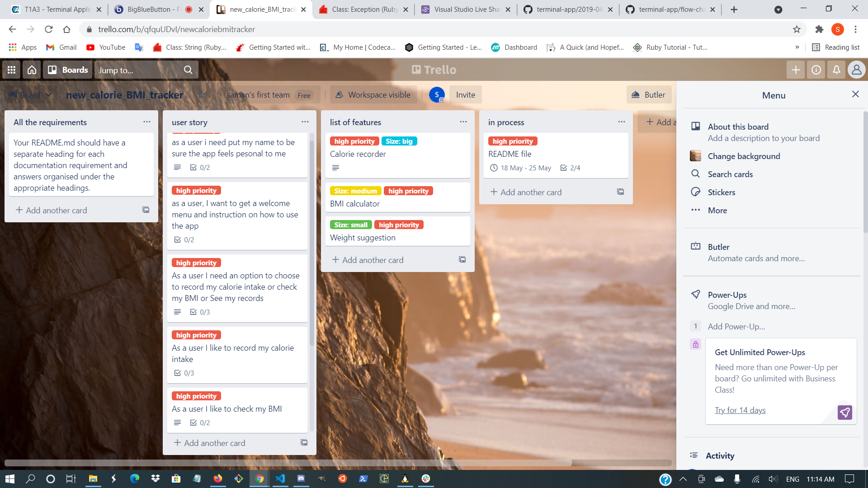Open the apps grid switcher icon
868x488 pixels.
tap(11, 70)
